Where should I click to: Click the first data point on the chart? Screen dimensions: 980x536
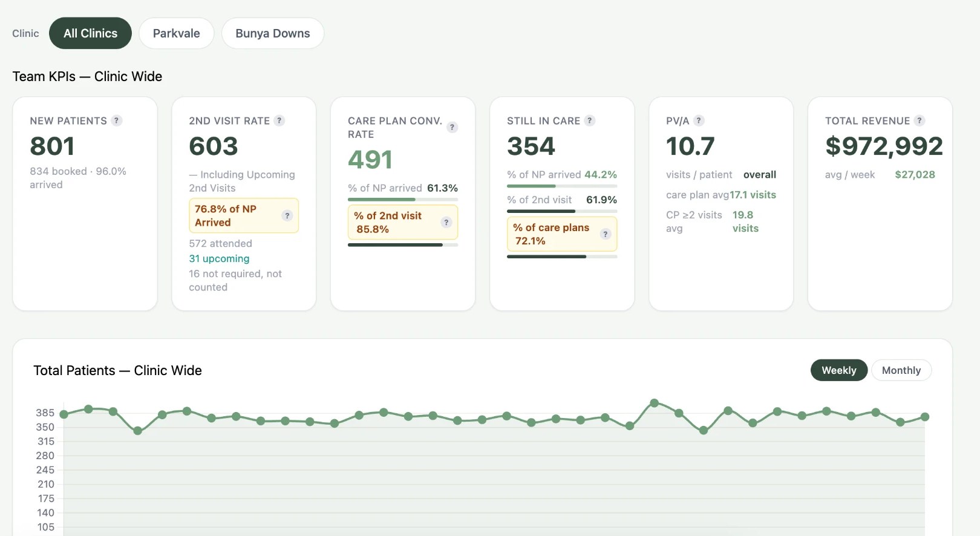64,414
